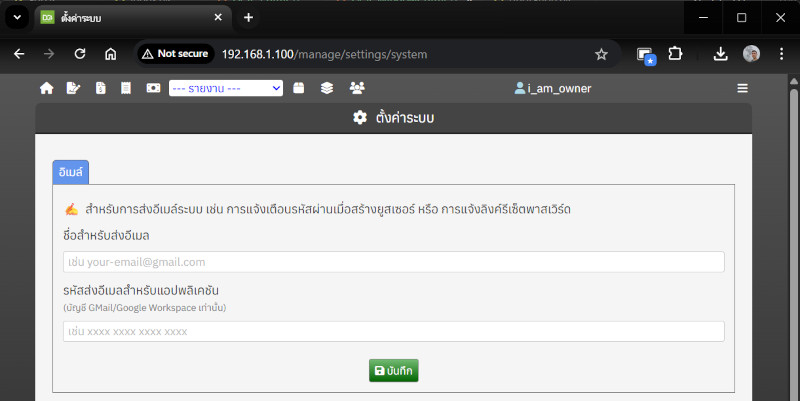Open the i_am_owner user profile link
Image resolution: width=800 pixels, height=401 pixels.
553,88
